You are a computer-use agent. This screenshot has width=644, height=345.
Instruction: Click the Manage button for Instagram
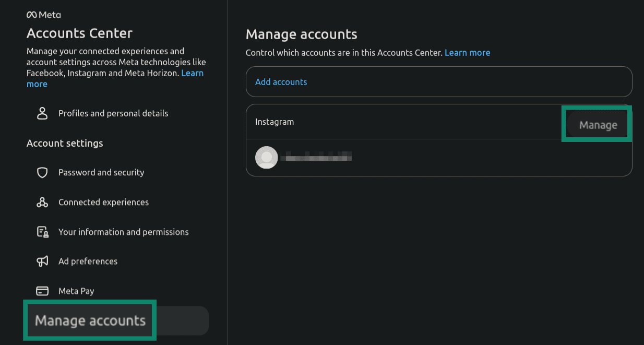[x=598, y=125]
